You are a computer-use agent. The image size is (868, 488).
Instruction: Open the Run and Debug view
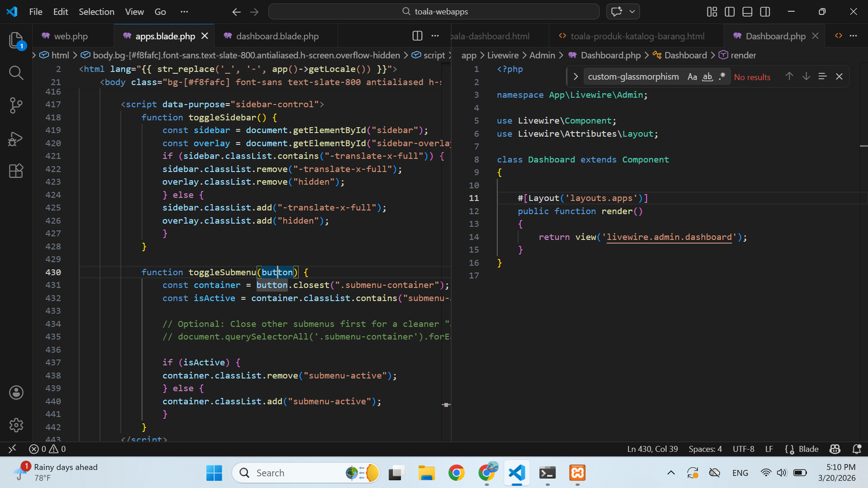point(16,139)
